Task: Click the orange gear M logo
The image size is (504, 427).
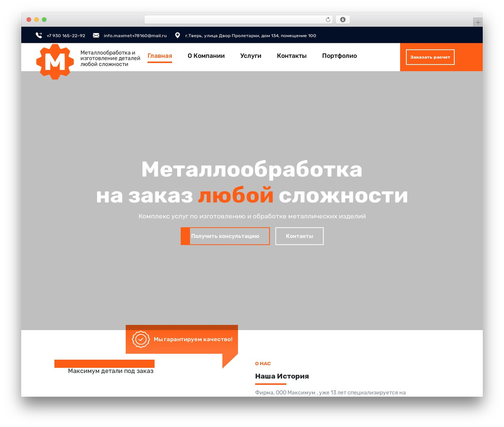Action: (55, 61)
